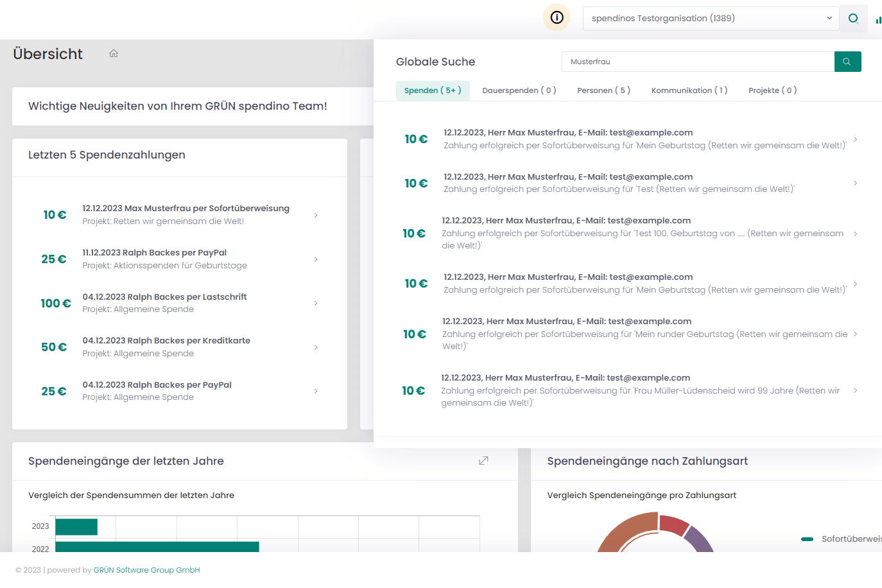Click '12.12.2023 Max Musterfrau per Sofortüberweisung' entry

pyautogui.click(x=186, y=209)
